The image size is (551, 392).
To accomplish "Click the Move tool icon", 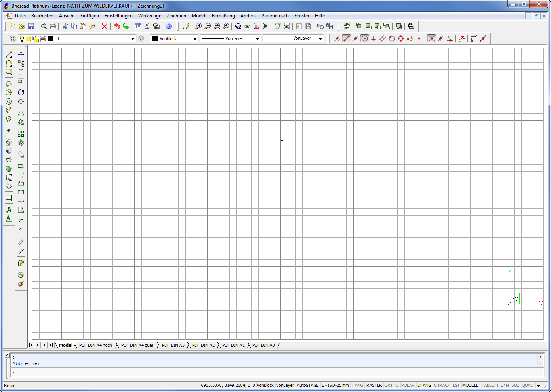I will 21,55.
